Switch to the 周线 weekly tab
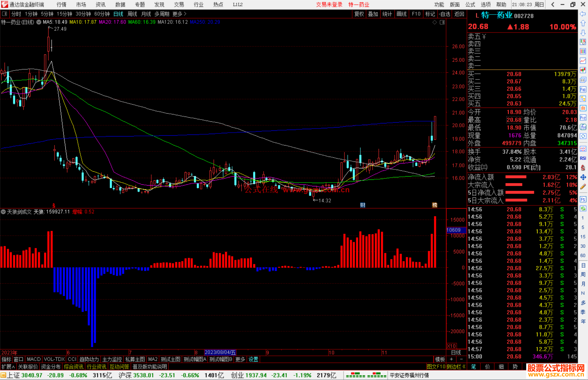Screen dimensions: 588x380 point(132,14)
